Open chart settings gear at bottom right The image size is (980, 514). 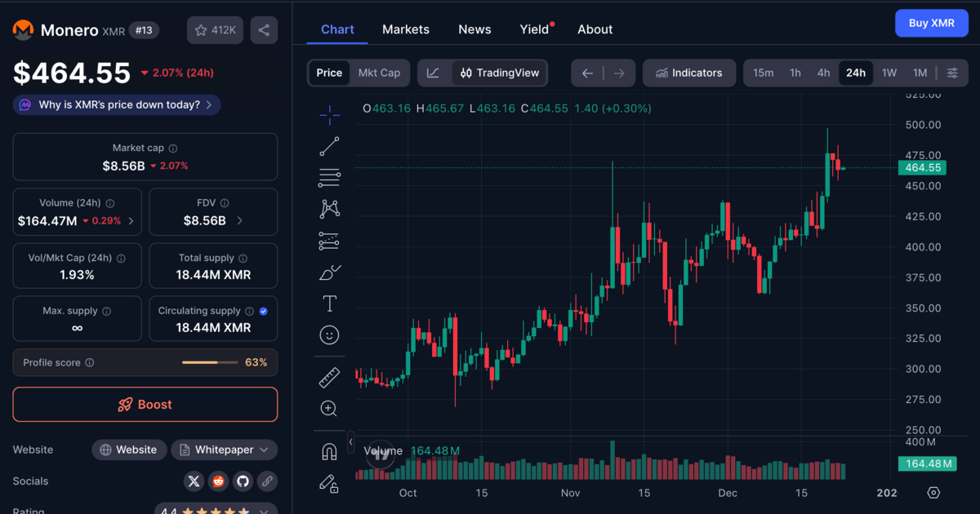pos(934,493)
